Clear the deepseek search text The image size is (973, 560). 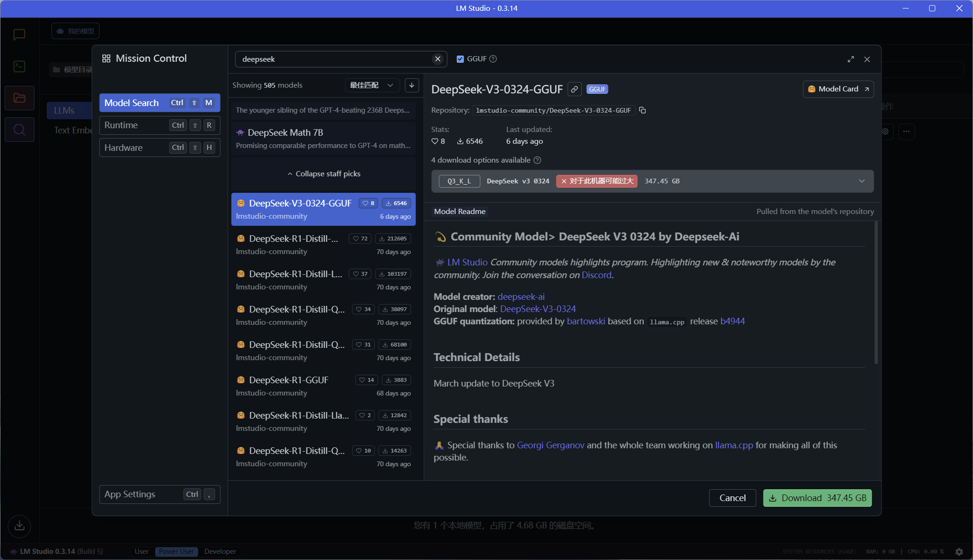(438, 59)
